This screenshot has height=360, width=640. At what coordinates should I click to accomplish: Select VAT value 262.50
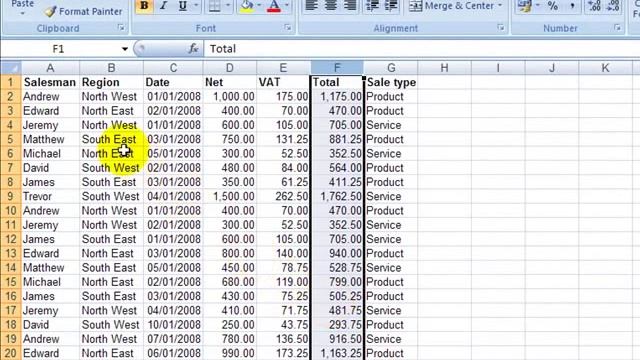tap(283, 196)
